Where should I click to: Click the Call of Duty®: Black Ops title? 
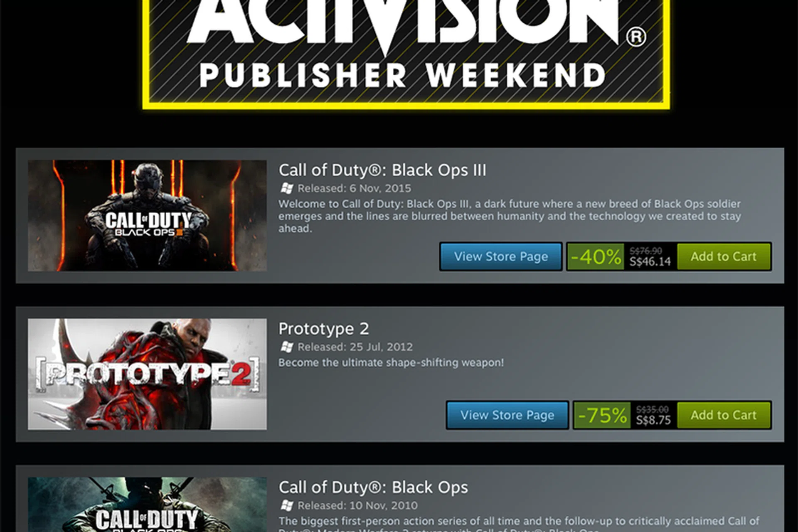point(373,487)
